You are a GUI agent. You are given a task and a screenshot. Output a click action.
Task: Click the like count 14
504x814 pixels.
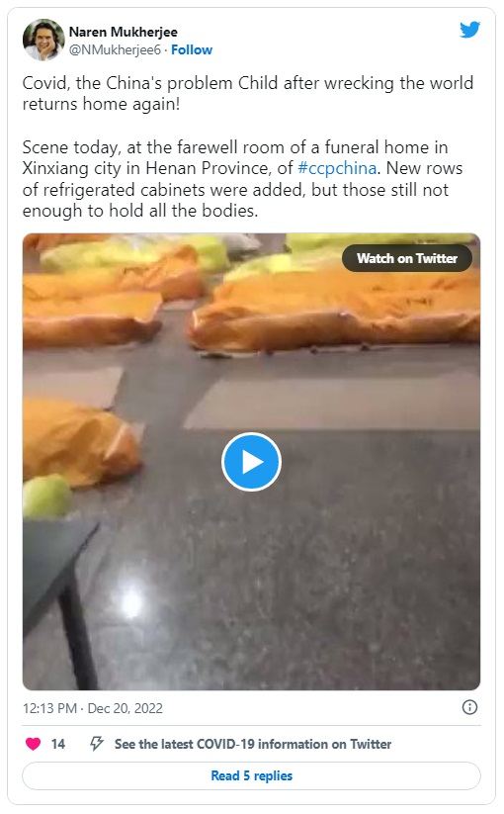pos(58,744)
